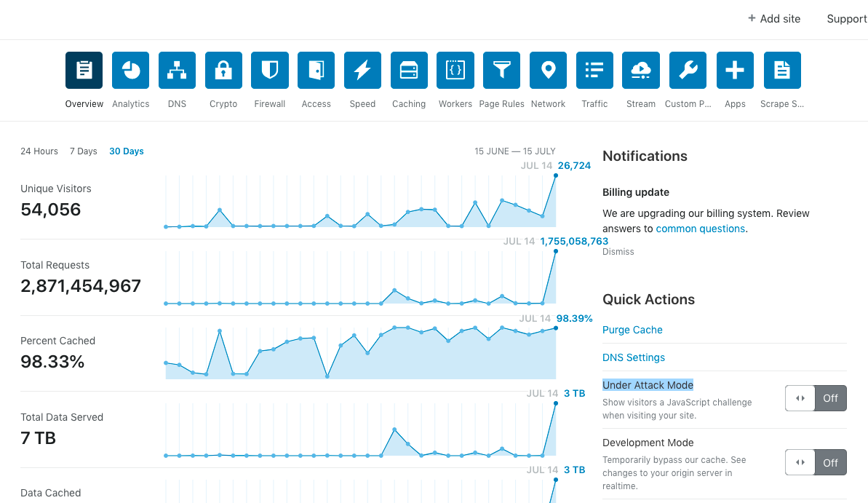Select the 30 Days time range
Viewport: 868px width, 503px height.
tap(126, 151)
